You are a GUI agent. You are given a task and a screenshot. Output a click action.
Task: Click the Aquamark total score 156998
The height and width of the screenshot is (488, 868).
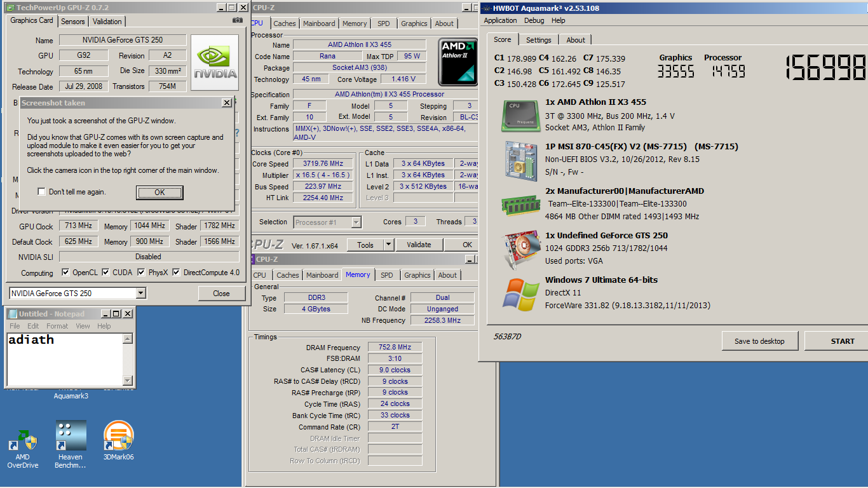tap(827, 67)
